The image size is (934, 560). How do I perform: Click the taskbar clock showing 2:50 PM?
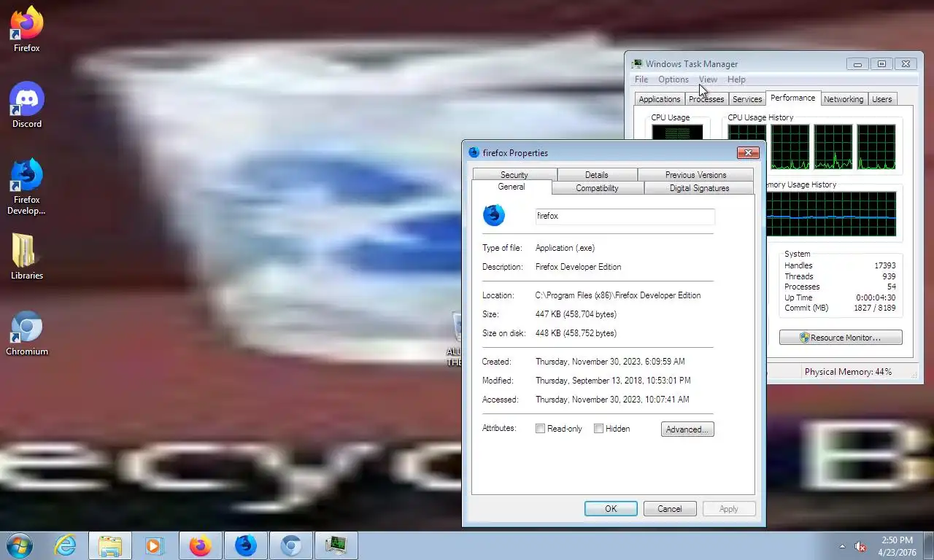(x=897, y=546)
